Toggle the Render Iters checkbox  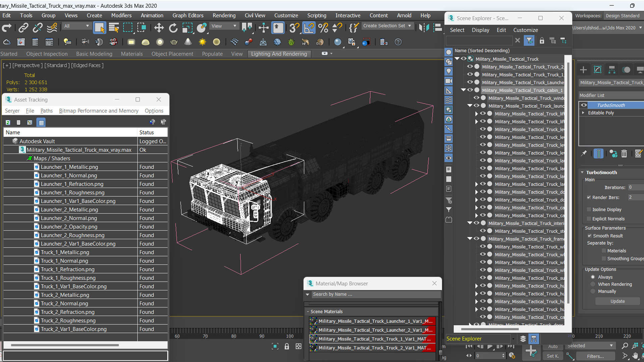click(589, 197)
